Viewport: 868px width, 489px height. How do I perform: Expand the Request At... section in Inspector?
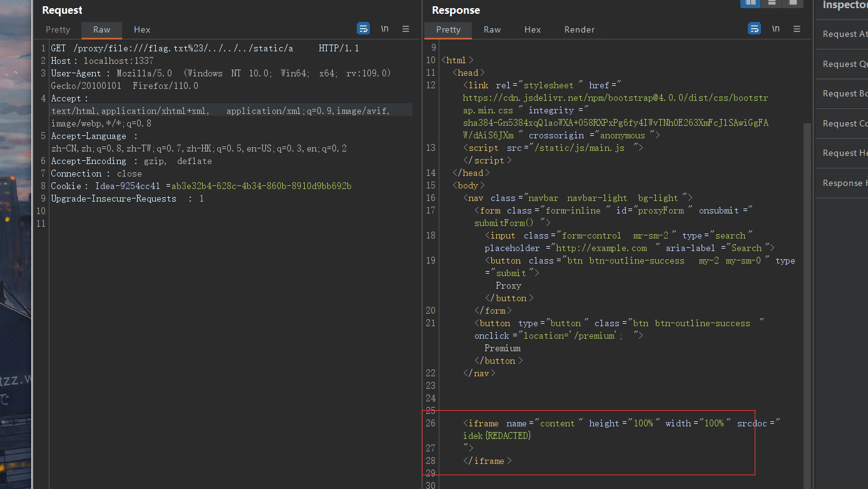pos(842,34)
